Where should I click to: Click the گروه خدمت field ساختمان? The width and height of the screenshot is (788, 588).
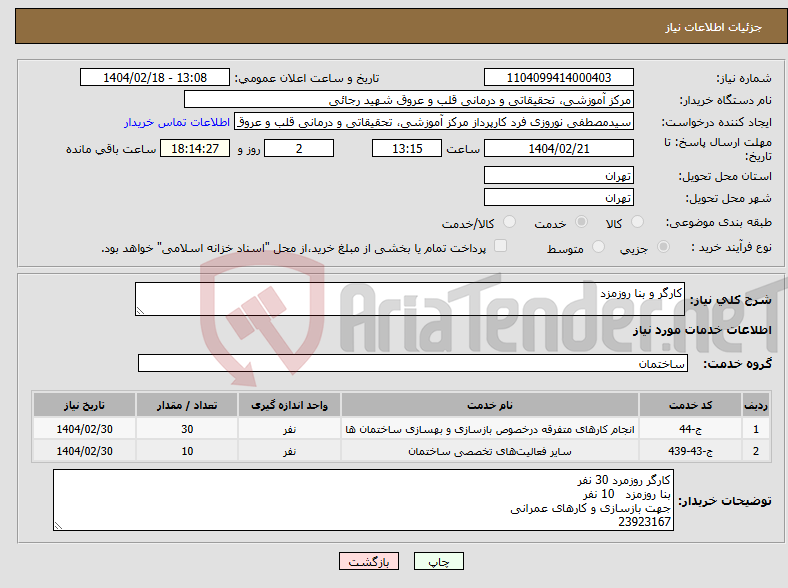tap(413, 363)
